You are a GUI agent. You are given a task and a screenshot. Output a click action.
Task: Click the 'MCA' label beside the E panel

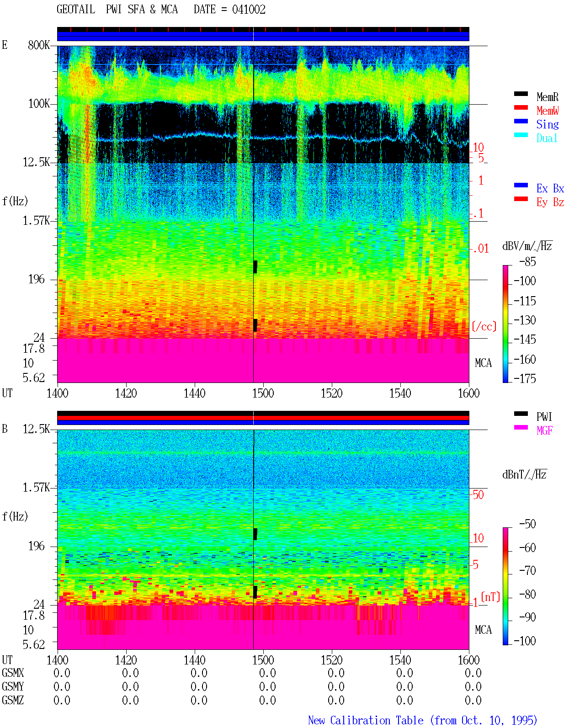(483, 363)
